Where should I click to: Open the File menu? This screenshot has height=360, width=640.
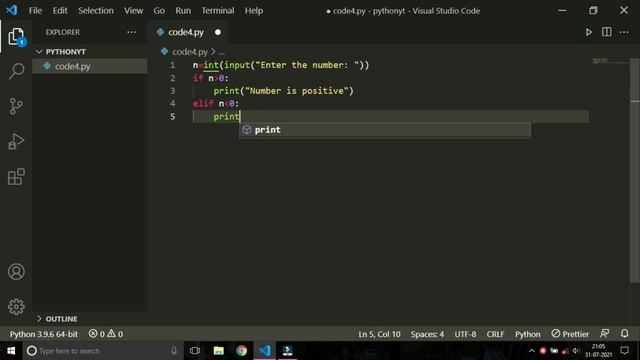[x=35, y=11]
